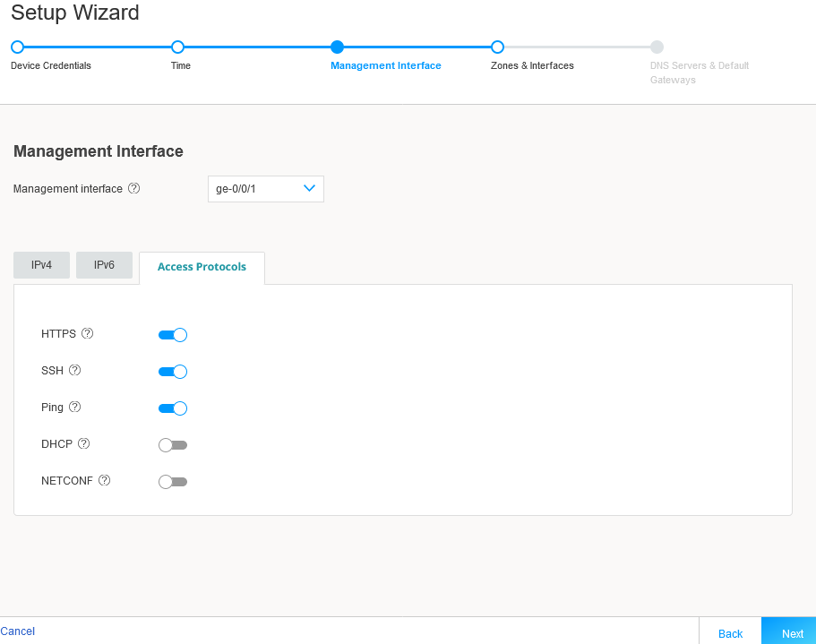Switch to the IPv4 tab
This screenshot has height=644, width=816.
(x=41, y=264)
